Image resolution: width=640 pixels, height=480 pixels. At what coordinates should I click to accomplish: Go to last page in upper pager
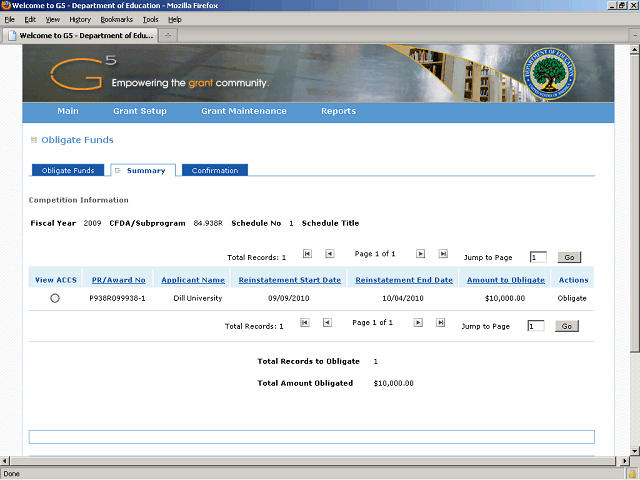pos(443,254)
